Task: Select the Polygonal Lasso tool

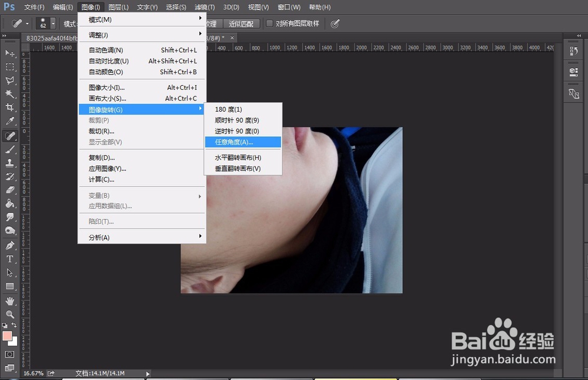Action: point(10,80)
